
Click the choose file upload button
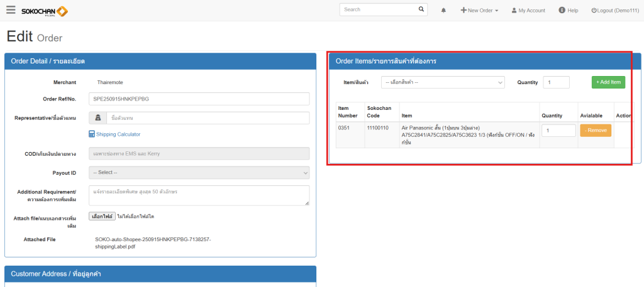coord(101,216)
